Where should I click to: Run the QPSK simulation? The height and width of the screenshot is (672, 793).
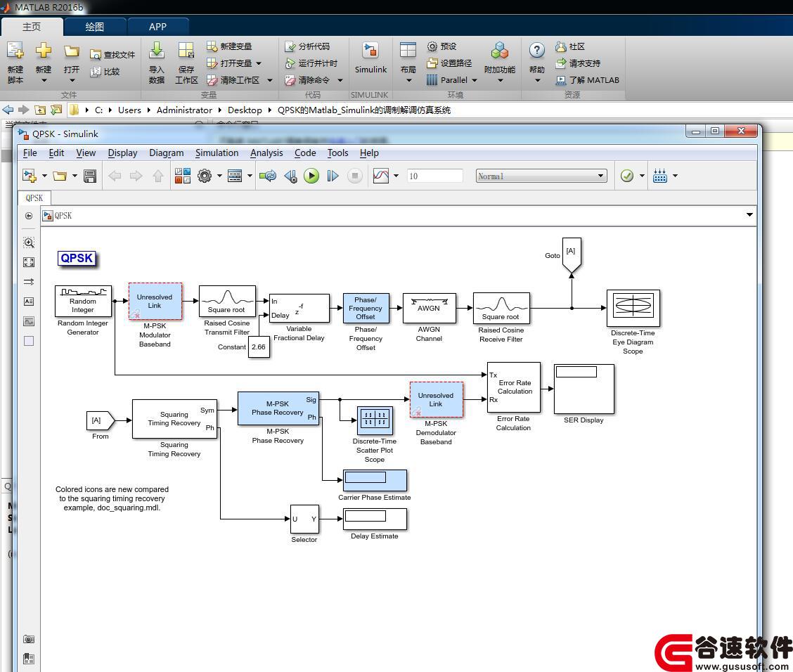(x=311, y=176)
